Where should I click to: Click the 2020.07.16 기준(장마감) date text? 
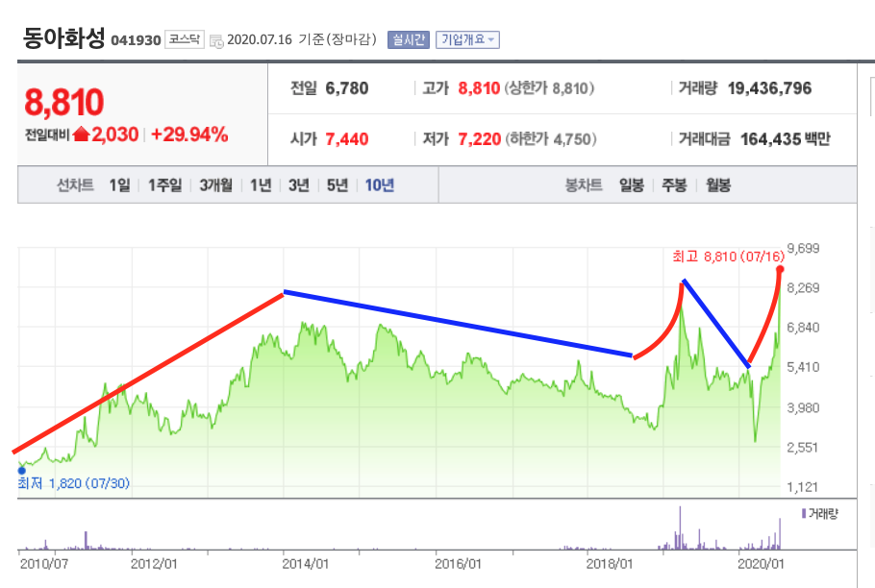pyautogui.click(x=302, y=39)
